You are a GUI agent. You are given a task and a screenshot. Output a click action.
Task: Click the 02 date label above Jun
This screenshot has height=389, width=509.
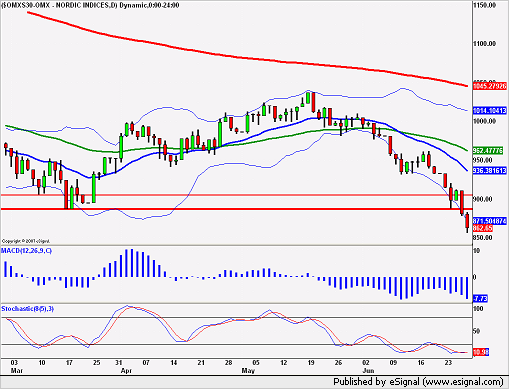(366, 363)
